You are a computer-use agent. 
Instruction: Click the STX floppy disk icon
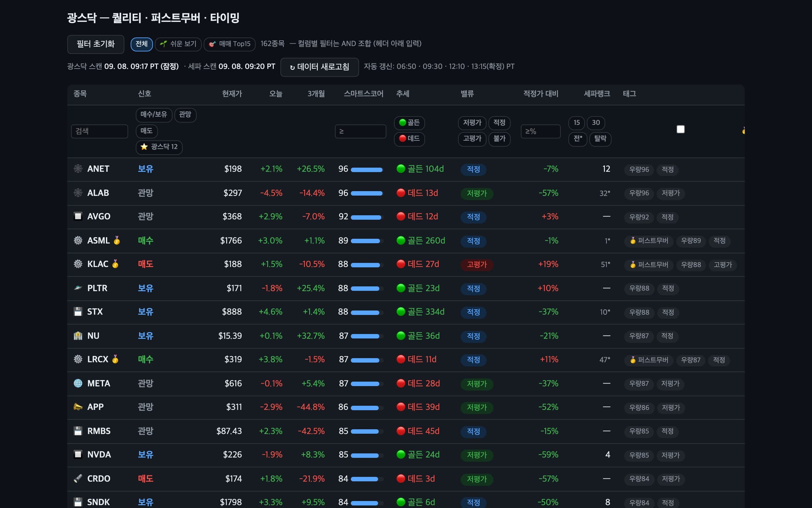point(78,311)
